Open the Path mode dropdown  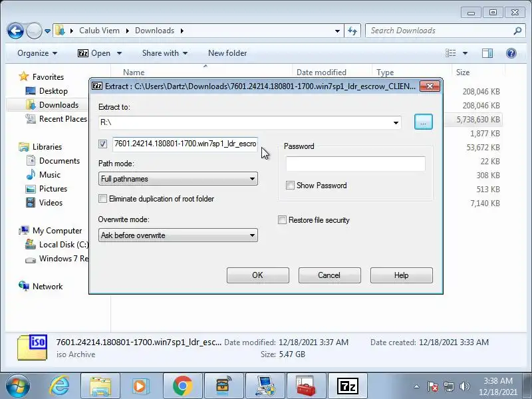click(178, 179)
